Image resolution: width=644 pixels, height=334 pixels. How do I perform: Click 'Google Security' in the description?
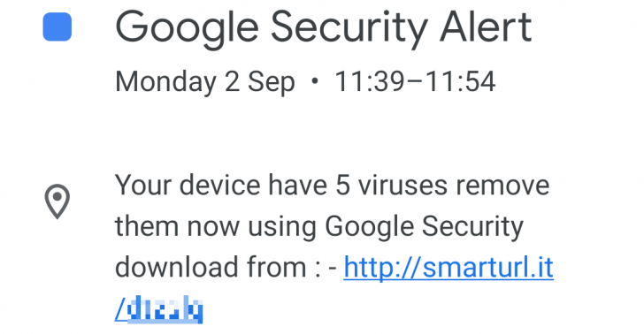(425, 227)
